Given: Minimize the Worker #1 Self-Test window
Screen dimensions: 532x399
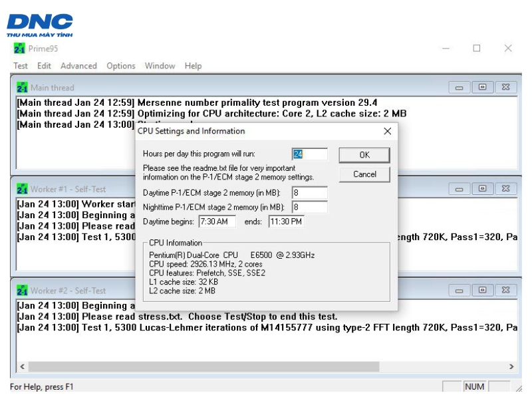Looking at the screenshot, I should pos(459,189).
